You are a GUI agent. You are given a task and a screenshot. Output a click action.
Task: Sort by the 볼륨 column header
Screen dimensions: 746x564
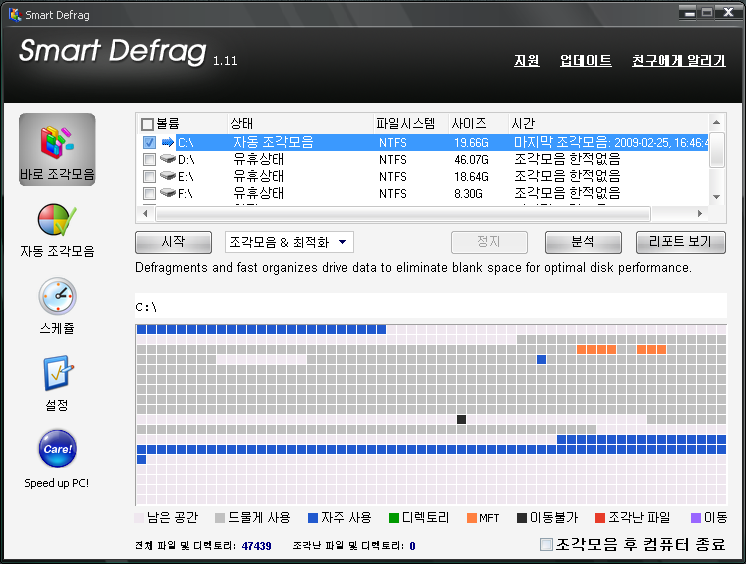tap(168, 124)
